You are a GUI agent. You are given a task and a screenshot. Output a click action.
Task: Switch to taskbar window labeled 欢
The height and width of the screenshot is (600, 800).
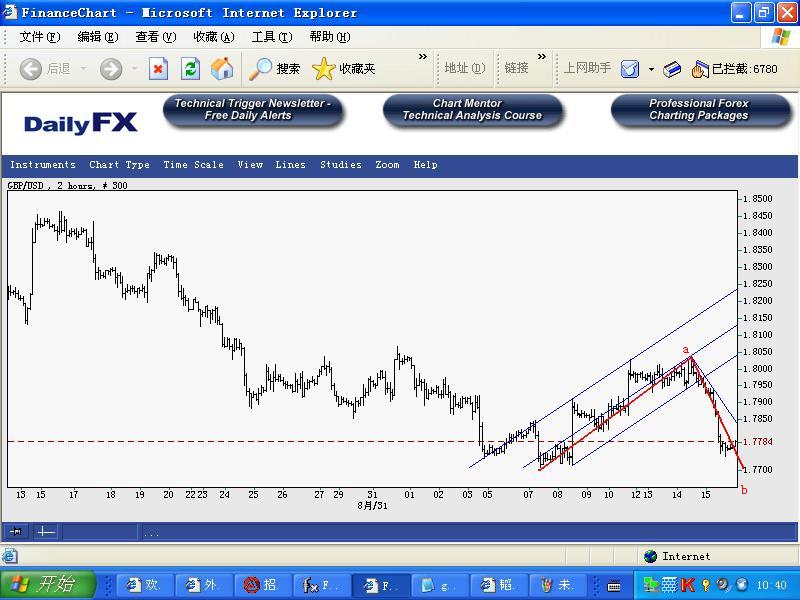click(145, 585)
